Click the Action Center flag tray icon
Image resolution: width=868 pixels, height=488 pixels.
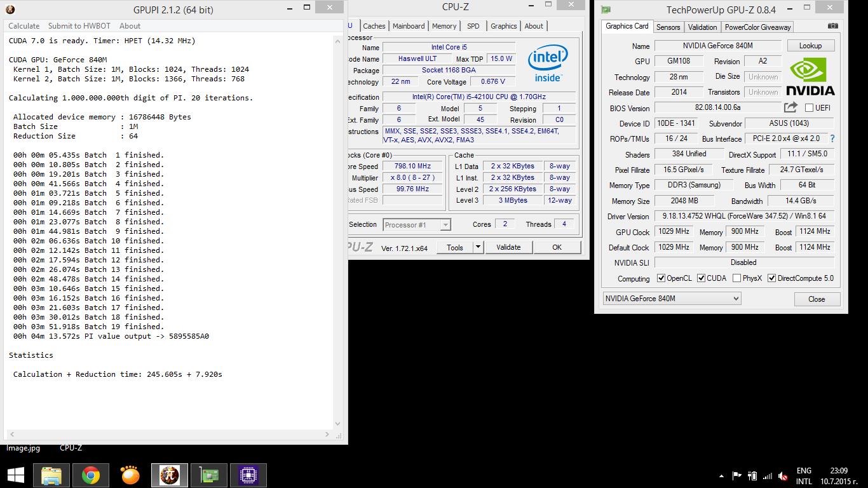coord(737,475)
